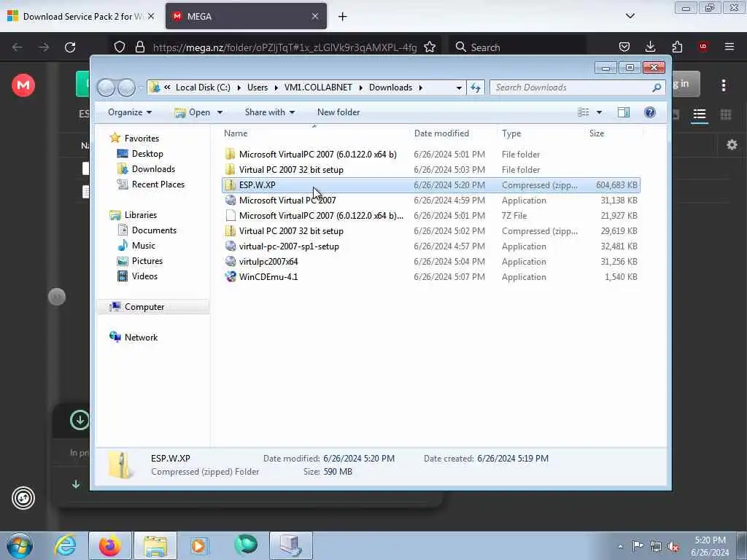Select Network in the navigation pane
This screenshot has height=560, width=747.
coord(141,338)
